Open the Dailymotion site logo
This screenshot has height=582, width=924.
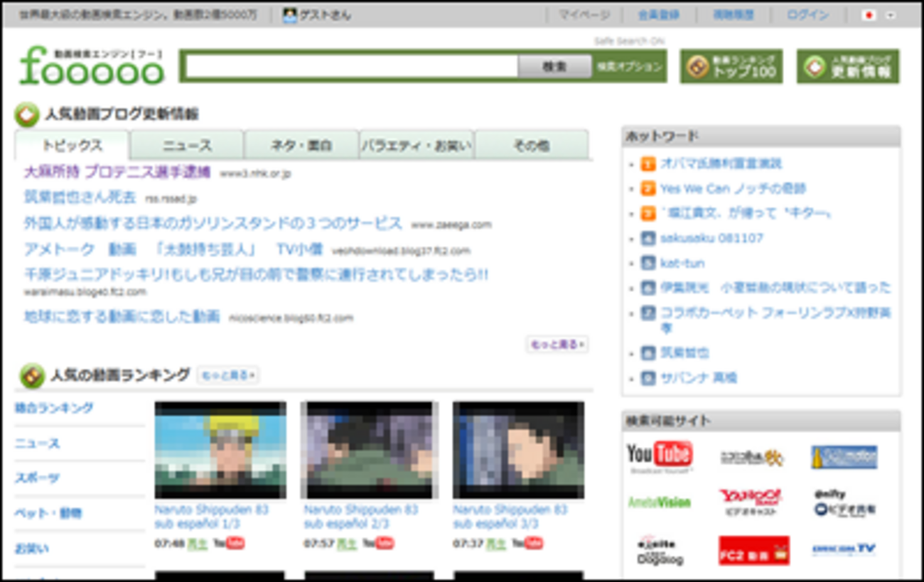point(844,457)
